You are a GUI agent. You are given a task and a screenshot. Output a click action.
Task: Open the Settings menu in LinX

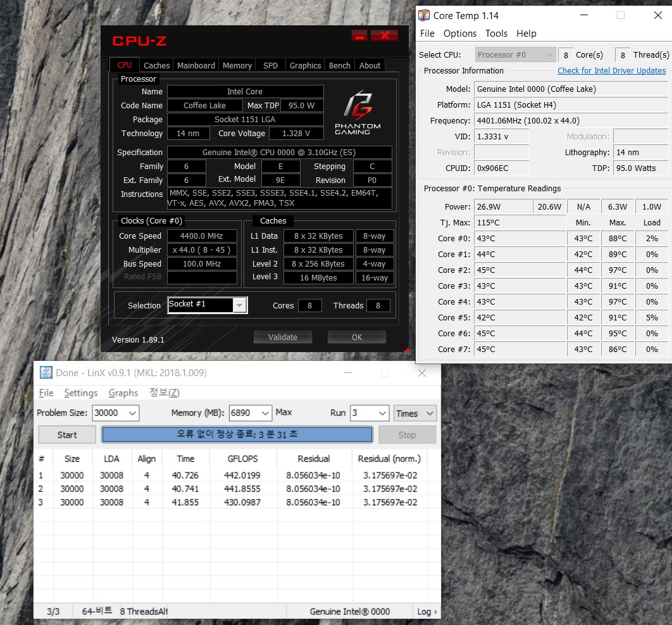tap(81, 393)
